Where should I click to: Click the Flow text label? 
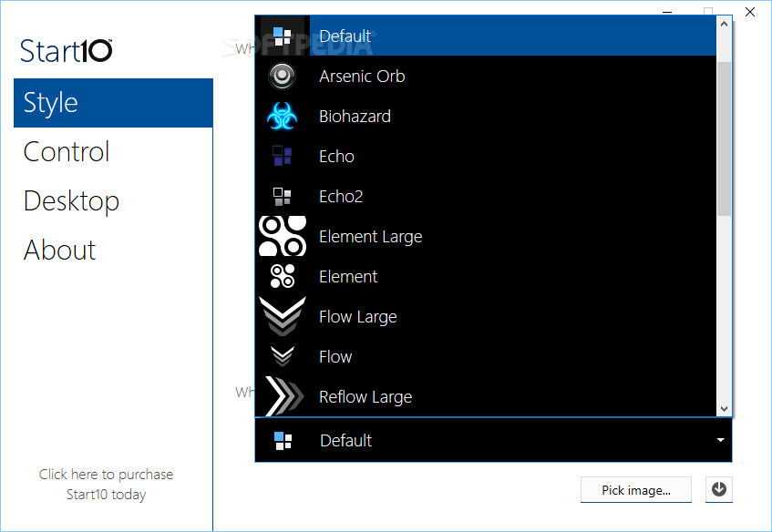coord(335,356)
